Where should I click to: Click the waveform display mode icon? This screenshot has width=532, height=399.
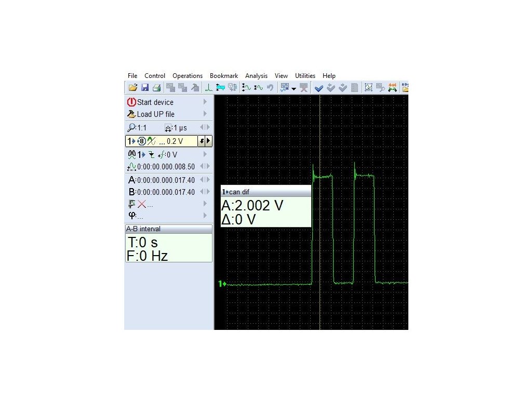(x=285, y=87)
